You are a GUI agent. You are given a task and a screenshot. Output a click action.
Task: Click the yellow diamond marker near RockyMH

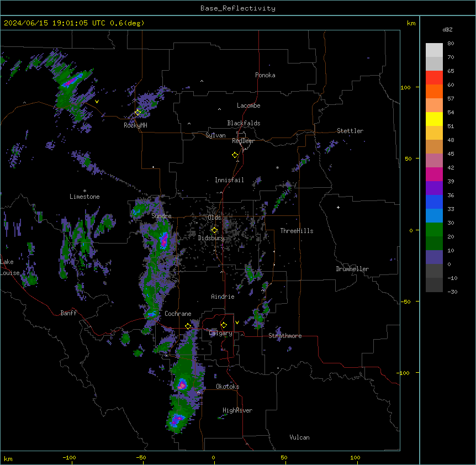[138, 113]
